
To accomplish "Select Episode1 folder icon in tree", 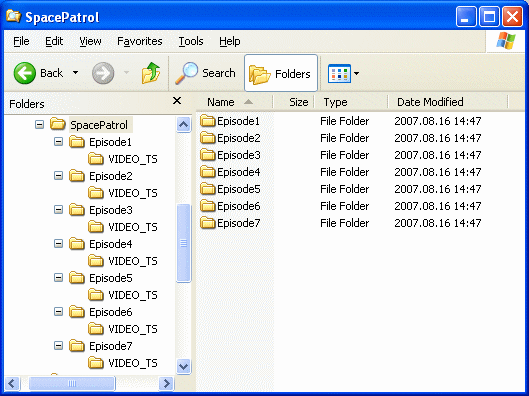I will 77,142.
